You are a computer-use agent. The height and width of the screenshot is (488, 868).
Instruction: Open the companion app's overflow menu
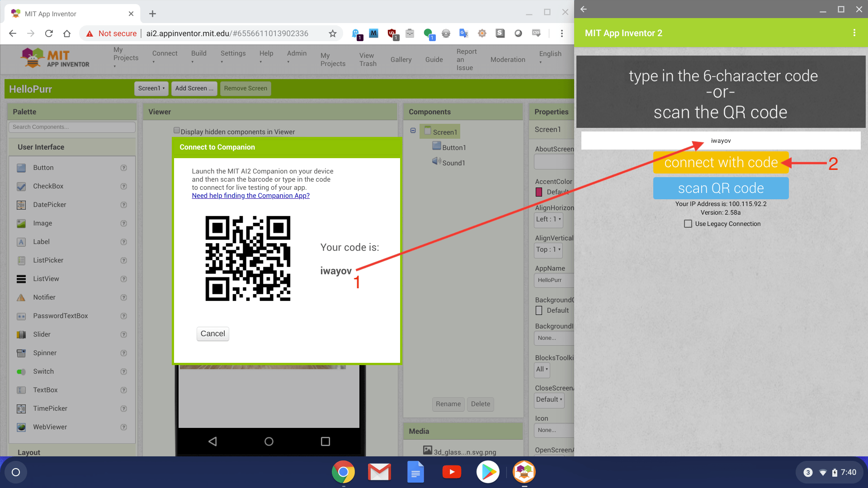(x=854, y=33)
